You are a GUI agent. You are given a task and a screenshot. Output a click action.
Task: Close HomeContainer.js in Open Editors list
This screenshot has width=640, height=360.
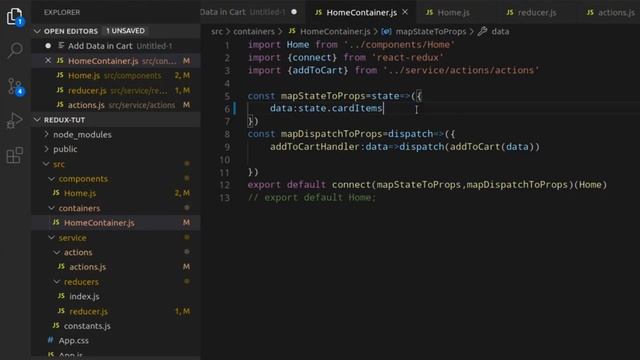[x=48, y=60]
